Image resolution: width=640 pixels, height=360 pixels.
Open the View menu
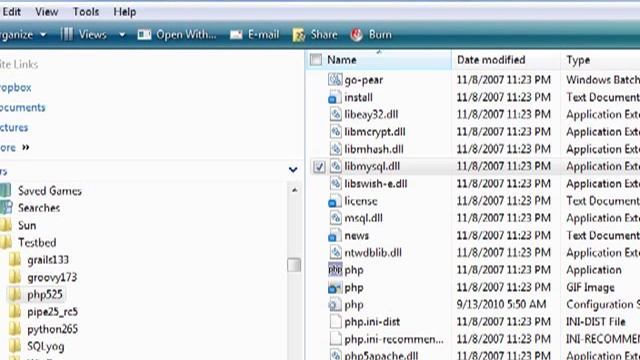point(47,12)
